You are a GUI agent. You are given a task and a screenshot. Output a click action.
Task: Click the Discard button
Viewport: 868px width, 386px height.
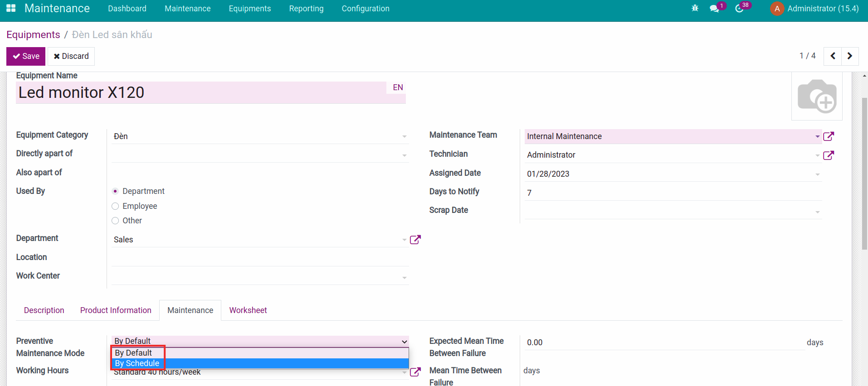point(71,56)
